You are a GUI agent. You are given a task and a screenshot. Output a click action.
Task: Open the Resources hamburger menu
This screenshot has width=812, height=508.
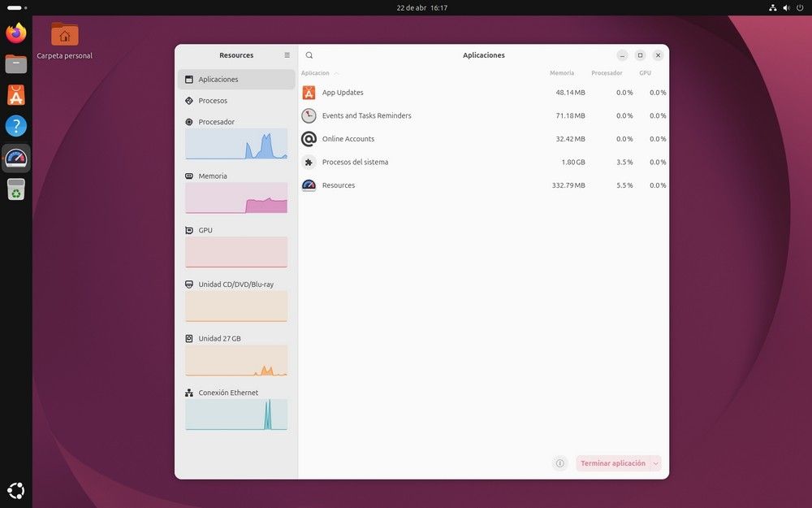287,55
